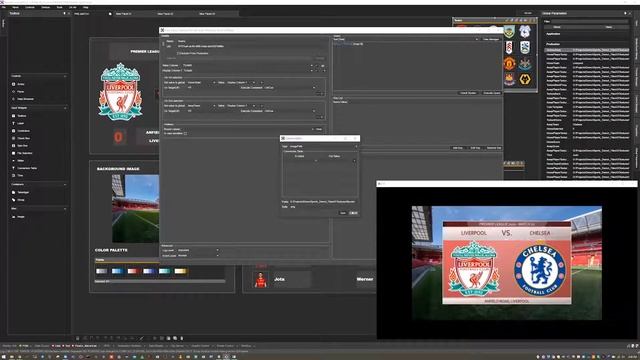
Task: Select the red gradient palette swatch
Action: (x=133, y=271)
